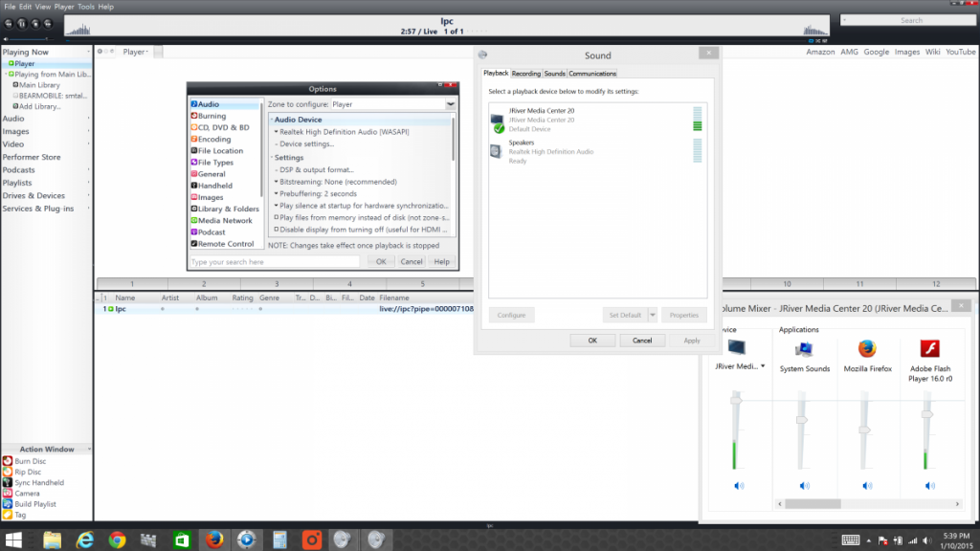Open Prebuffering 2 seconds dropdown
The image size is (980, 551).
pos(276,193)
